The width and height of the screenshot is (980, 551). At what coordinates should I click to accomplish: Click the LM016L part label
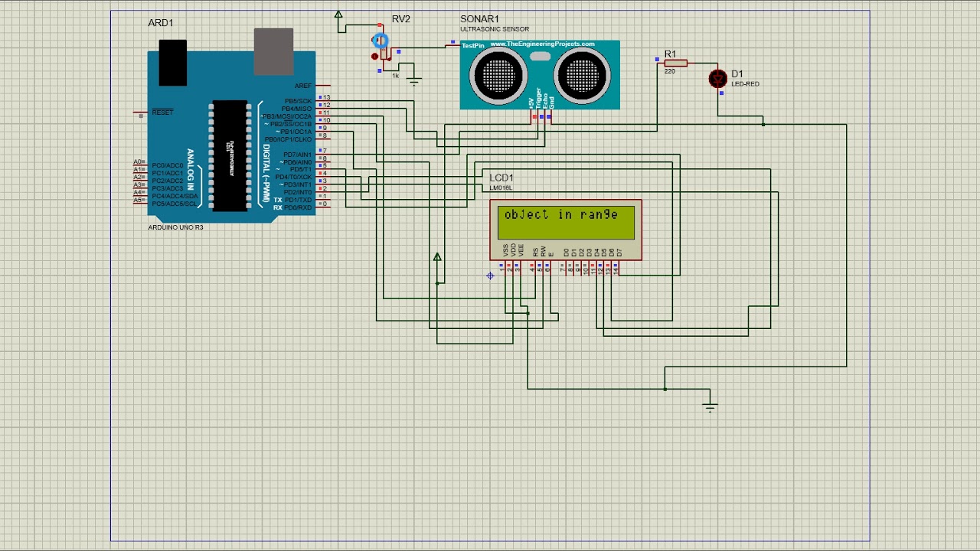[501, 187]
